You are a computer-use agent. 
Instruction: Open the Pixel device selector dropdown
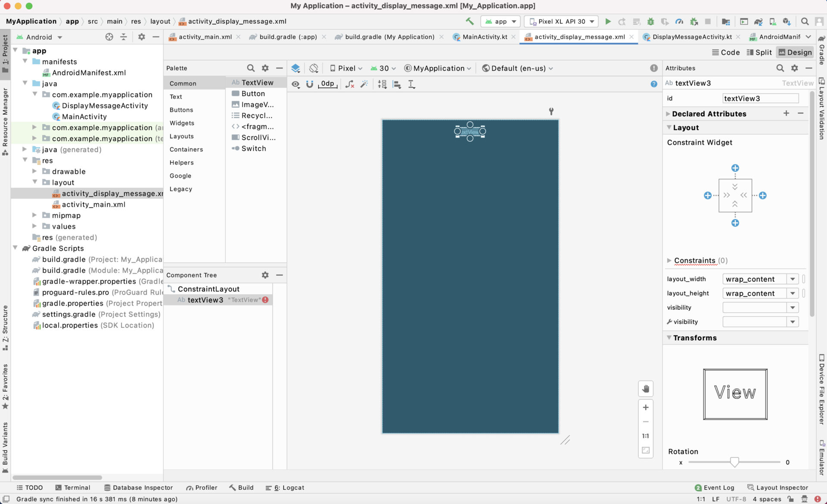[x=346, y=68]
